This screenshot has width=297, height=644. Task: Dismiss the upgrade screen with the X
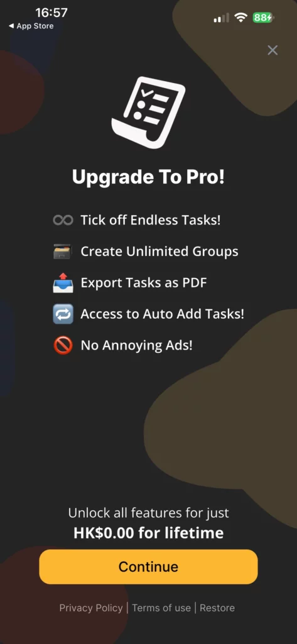coord(273,50)
